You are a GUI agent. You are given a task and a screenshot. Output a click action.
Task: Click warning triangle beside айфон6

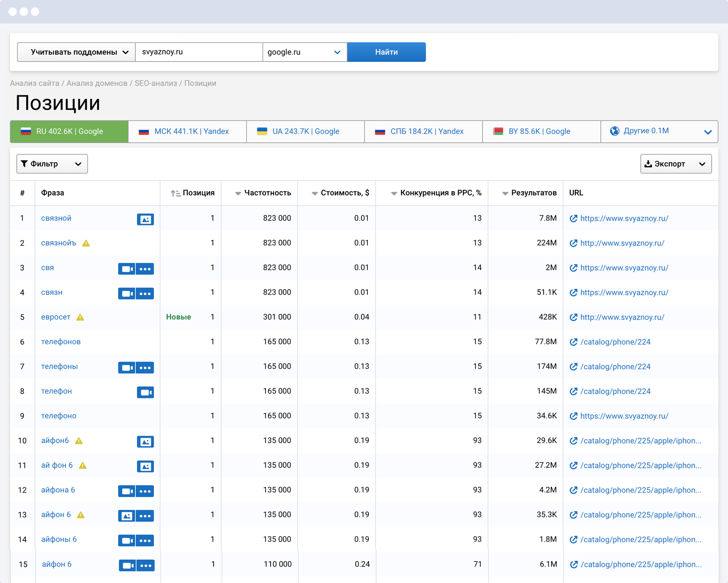tap(79, 441)
